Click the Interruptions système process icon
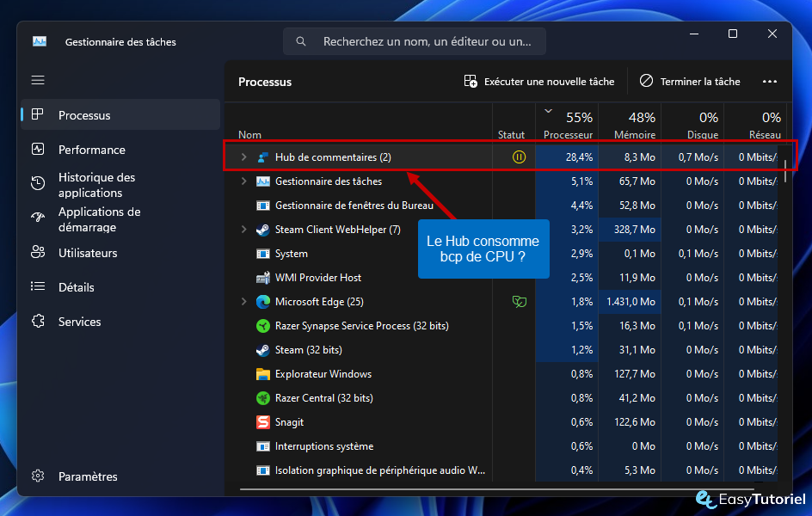The image size is (812, 516). pyautogui.click(x=263, y=446)
